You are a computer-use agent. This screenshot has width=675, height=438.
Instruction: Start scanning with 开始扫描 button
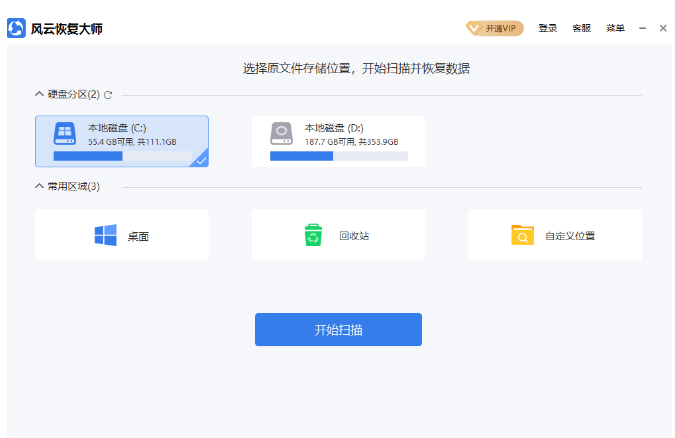click(x=338, y=329)
